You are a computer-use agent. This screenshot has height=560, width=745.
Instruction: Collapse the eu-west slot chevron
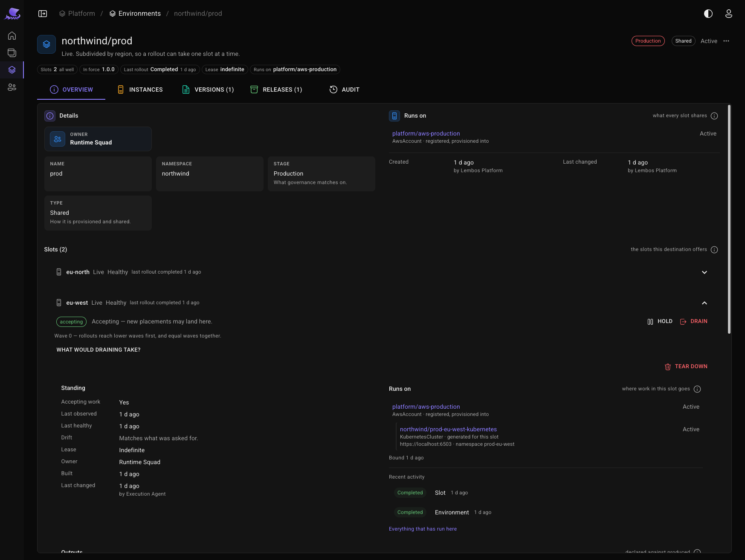click(704, 303)
